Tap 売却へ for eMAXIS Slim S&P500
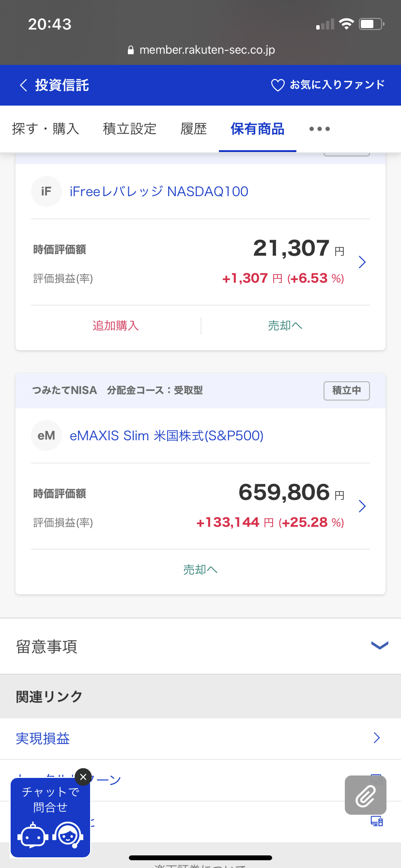This screenshot has width=401, height=868. click(200, 570)
